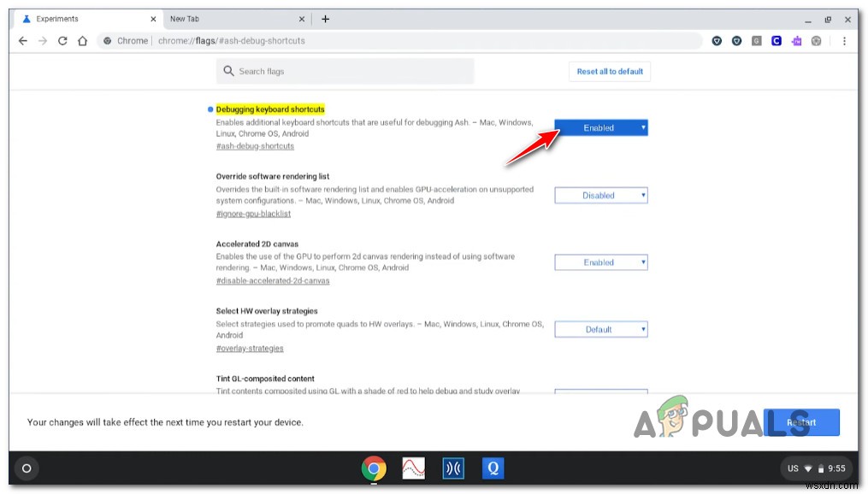Click the browser forward arrow

43,41
